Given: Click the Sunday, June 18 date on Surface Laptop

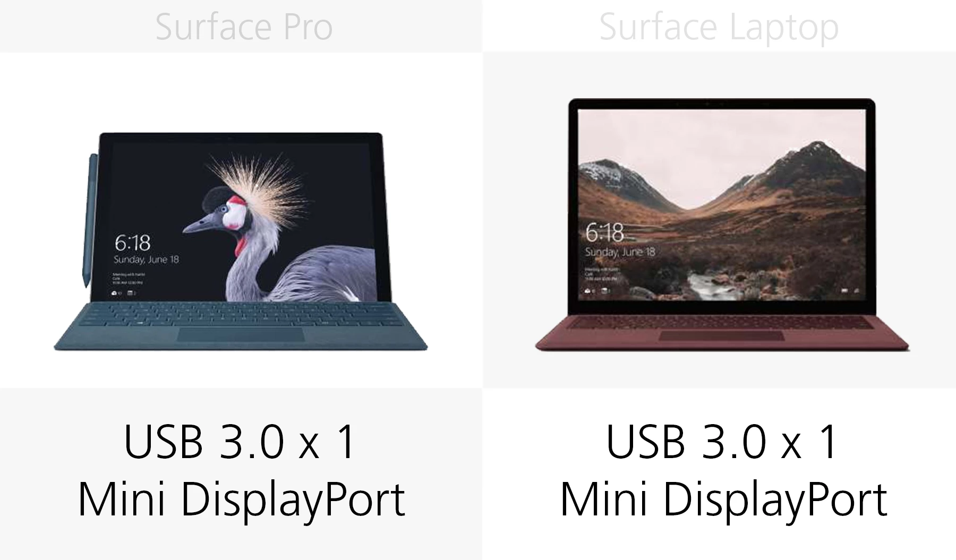Looking at the screenshot, I should coord(620,252).
